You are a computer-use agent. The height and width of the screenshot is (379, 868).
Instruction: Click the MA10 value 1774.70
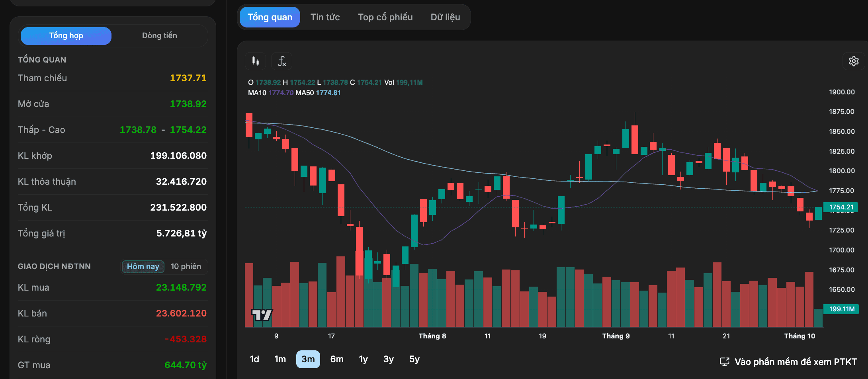(281, 93)
